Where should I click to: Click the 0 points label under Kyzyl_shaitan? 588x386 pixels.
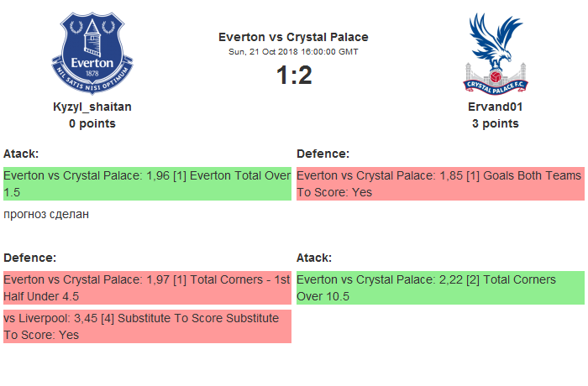click(92, 123)
